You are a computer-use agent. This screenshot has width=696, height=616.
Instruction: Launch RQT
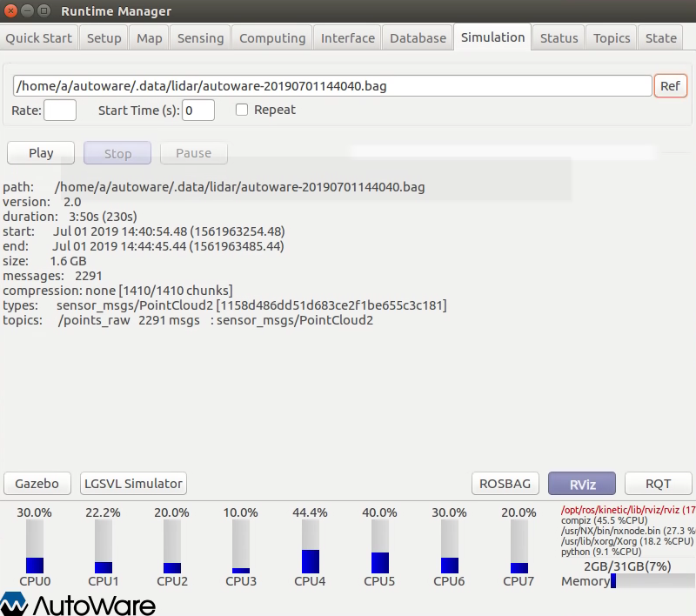click(659, 483)
